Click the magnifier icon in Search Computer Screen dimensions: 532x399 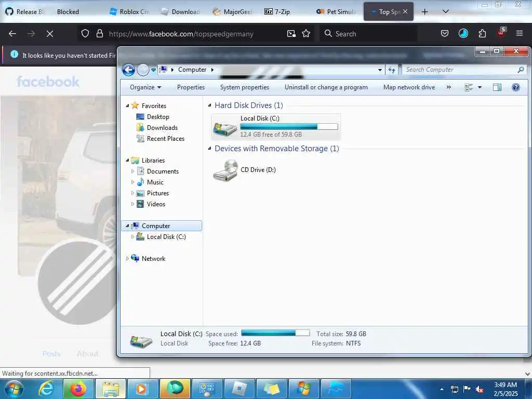click(x=521, y=70)
